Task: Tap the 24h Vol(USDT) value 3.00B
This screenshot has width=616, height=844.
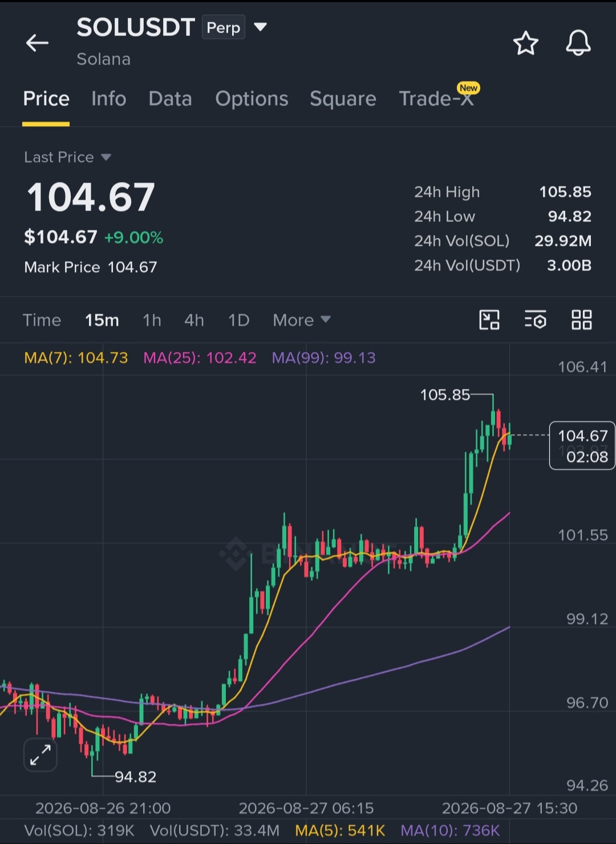Action: point(569,265)
